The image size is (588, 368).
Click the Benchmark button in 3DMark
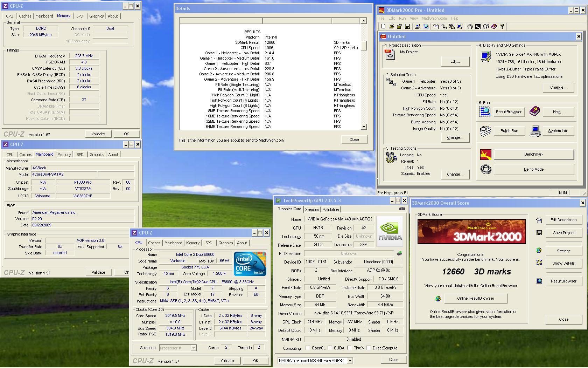tap(534, 154)
